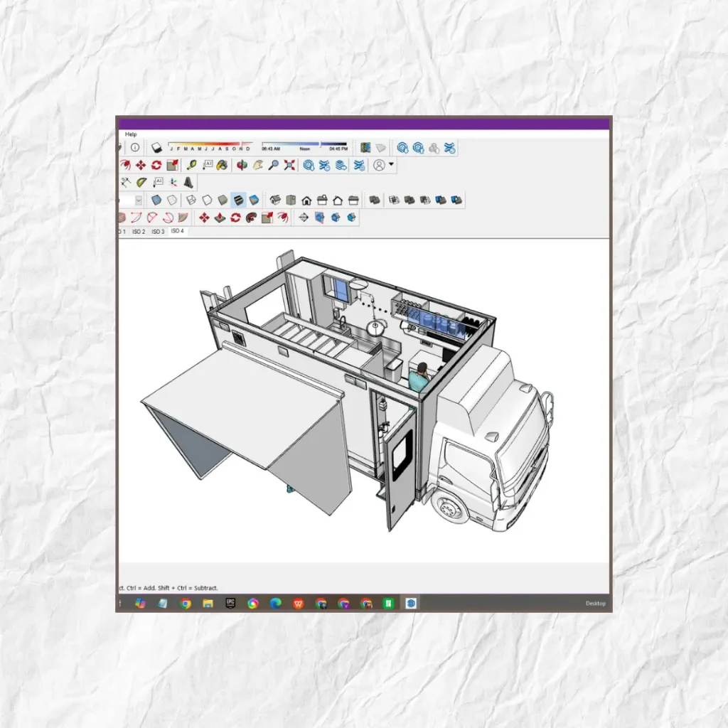Screen dimensions: 728x728
Task: Switch to the ISO 2 scene tab
Action: point(138,232)
